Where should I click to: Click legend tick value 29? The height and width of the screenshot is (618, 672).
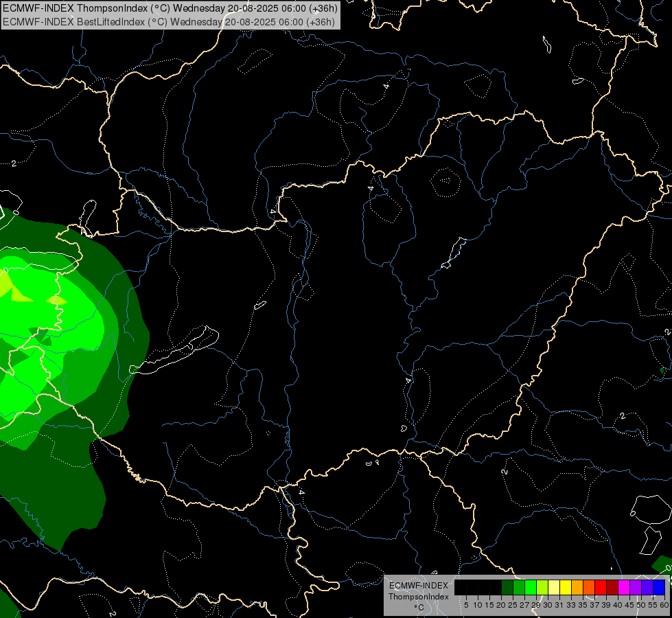tap(535, 605)
